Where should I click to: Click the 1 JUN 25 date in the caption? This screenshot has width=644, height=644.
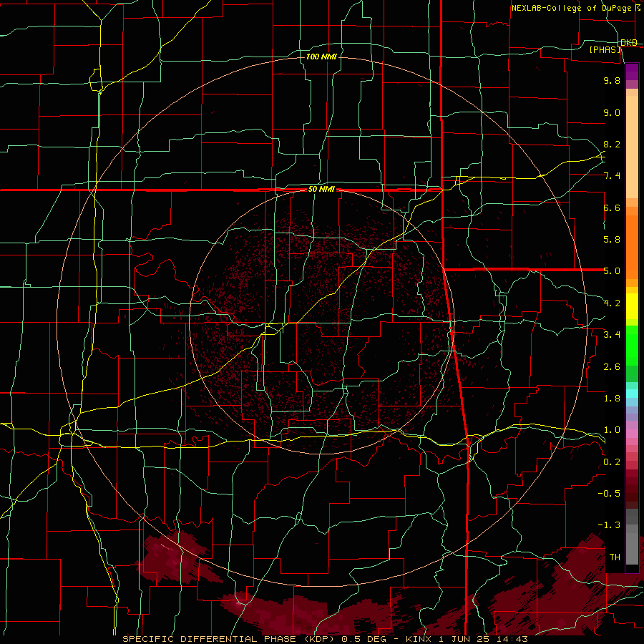tap(465, 639)
